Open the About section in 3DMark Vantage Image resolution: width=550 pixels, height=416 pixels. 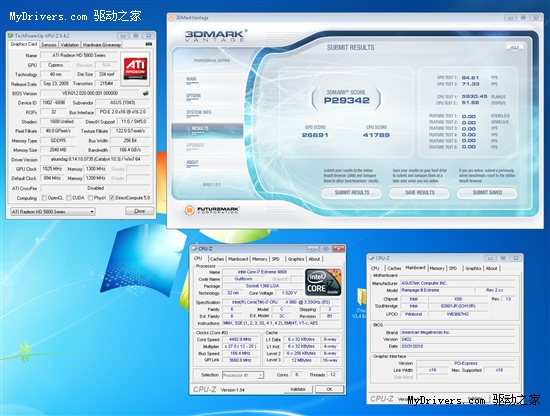[192, 162]
